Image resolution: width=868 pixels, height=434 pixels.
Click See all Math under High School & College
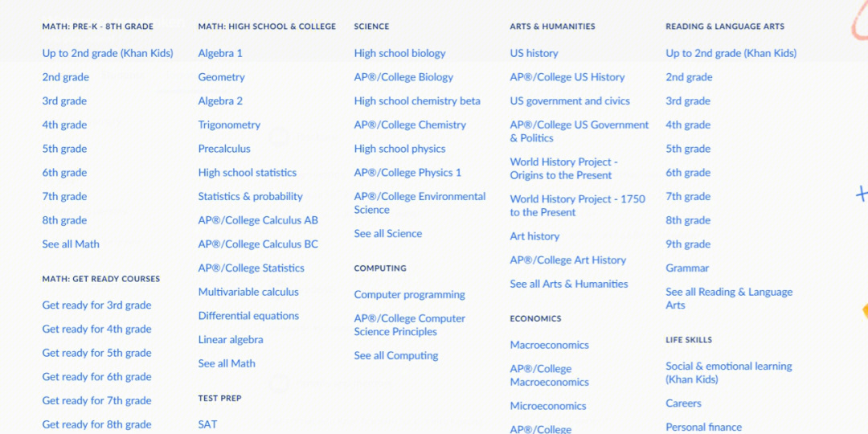click(227, 363)
